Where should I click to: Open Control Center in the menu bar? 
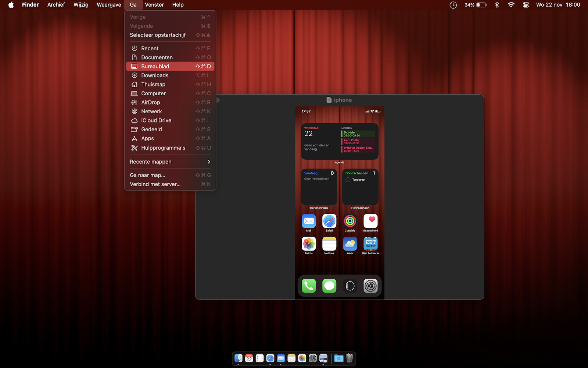click(526, 5)
